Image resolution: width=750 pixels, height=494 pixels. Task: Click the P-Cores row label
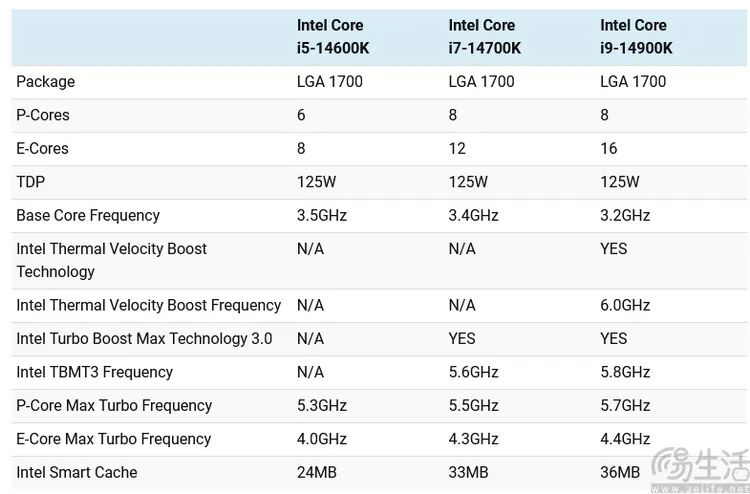[43, 115]
